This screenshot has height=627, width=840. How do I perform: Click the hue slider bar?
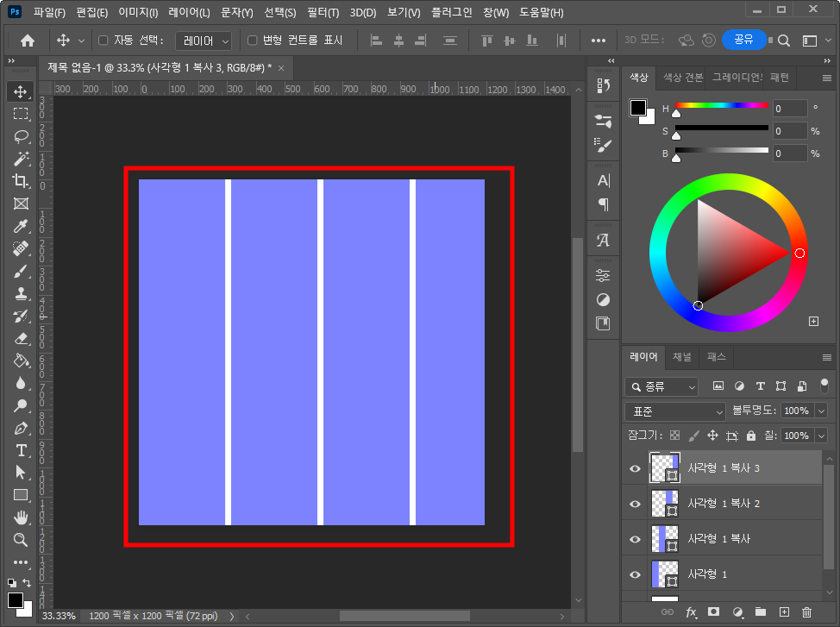722,105
